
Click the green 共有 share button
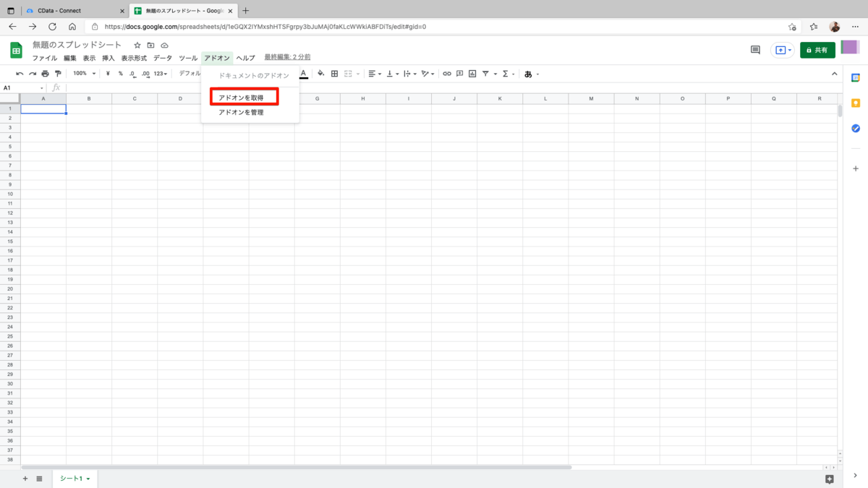click(817, 50)
